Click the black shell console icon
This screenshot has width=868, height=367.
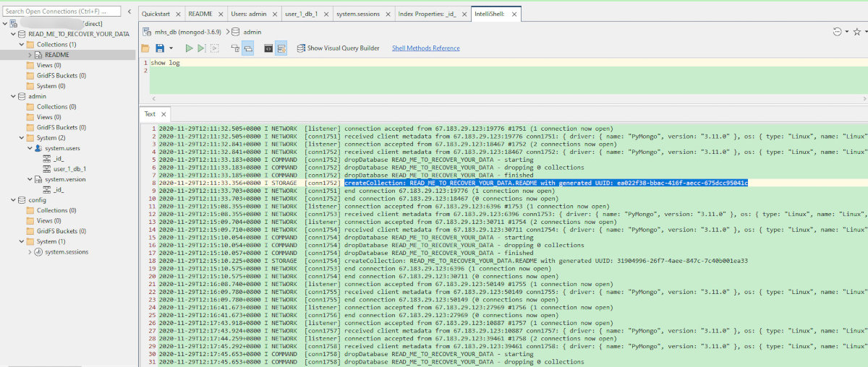268,48
